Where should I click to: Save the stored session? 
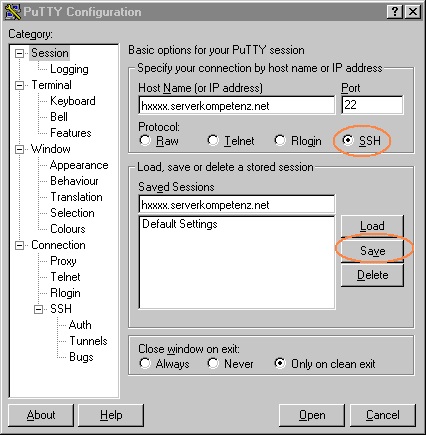click(372, 251)
